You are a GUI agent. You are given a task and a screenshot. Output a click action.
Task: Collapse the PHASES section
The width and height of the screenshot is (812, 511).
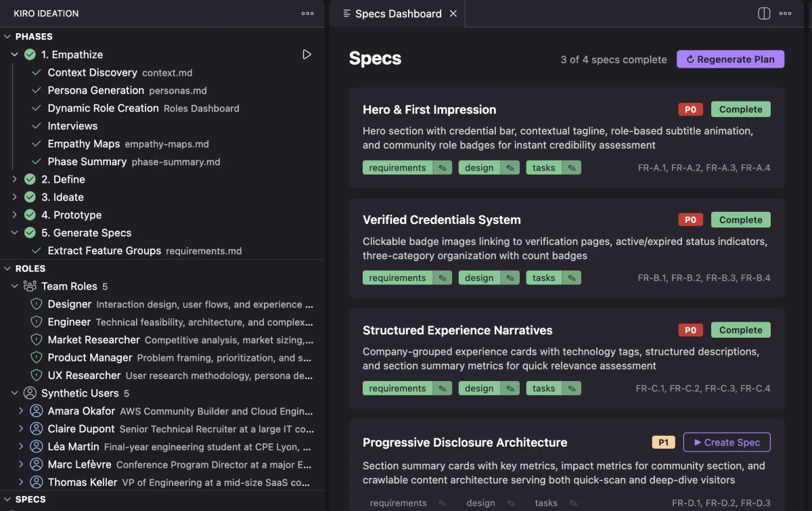tap(7, 37)
